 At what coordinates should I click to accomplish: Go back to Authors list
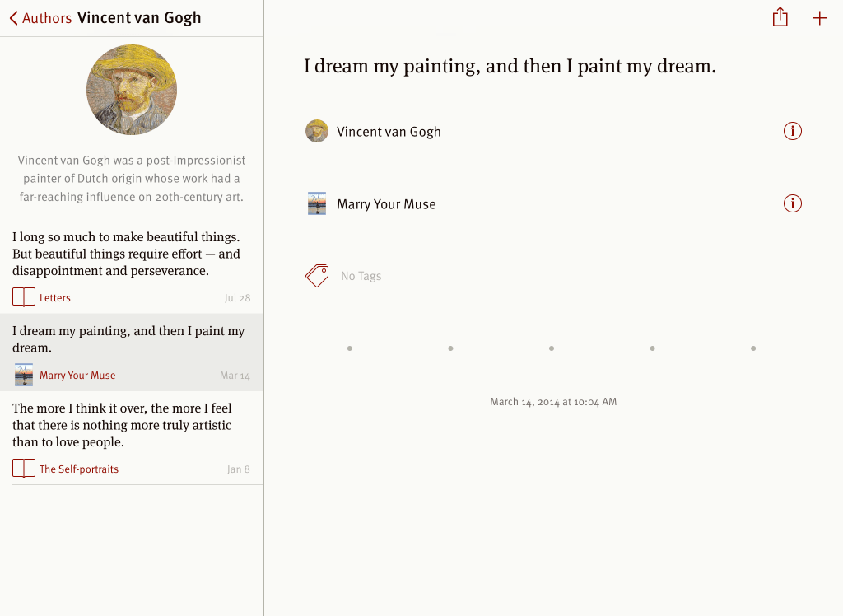tap(46, 18)
